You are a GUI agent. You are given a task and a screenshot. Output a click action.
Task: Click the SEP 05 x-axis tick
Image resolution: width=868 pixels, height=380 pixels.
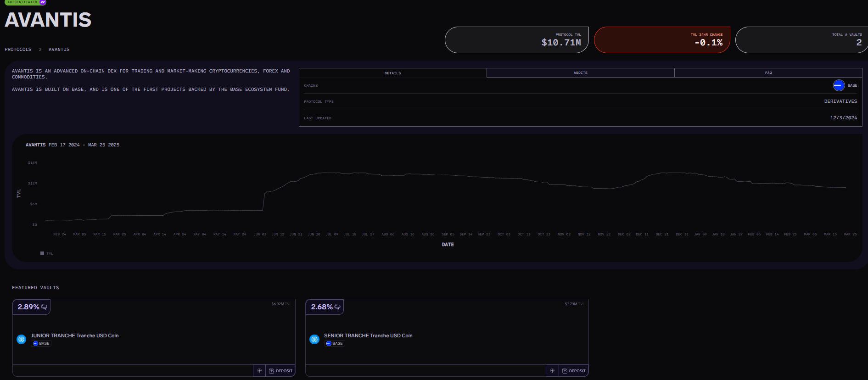click(x=448, y=235)
